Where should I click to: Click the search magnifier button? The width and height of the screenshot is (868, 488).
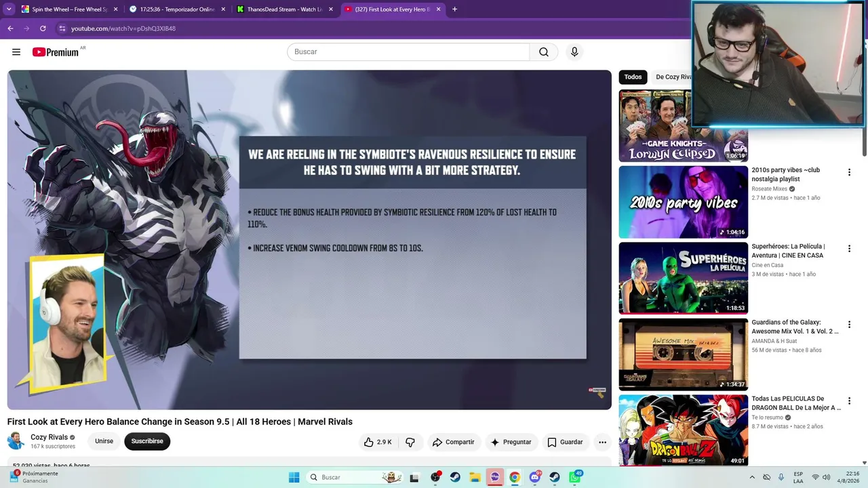(x=544, y=52)
